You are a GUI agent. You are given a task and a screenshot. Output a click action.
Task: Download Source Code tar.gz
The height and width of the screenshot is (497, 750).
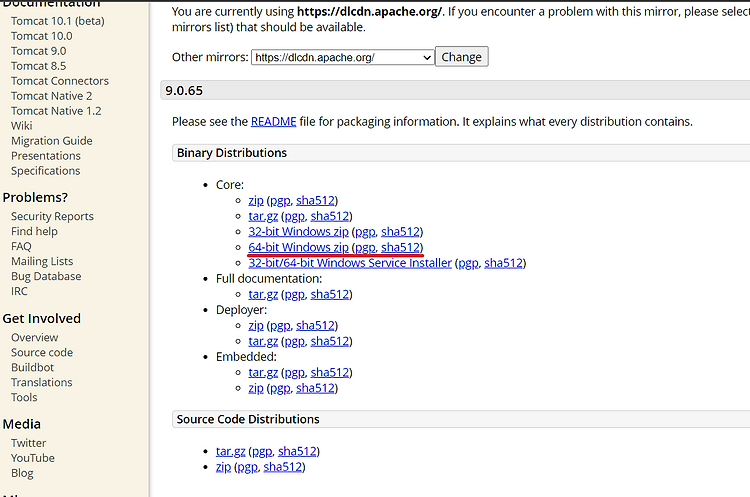(231, 451)
